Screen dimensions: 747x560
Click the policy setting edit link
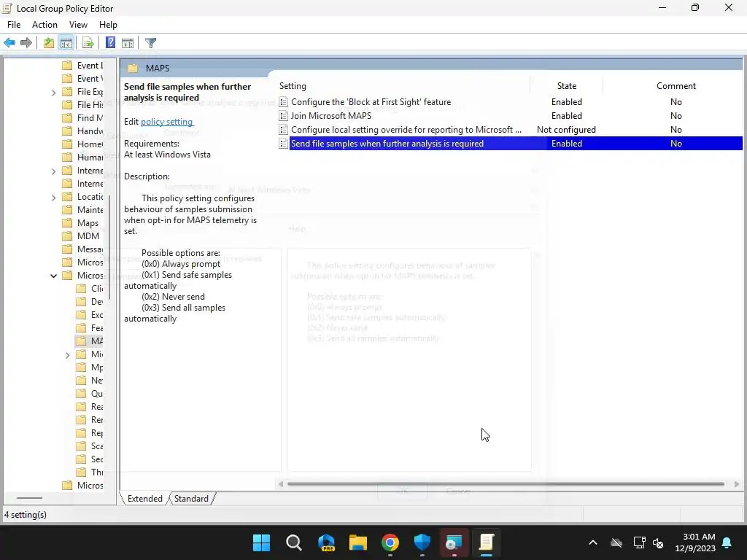click(x=167, y=122)
